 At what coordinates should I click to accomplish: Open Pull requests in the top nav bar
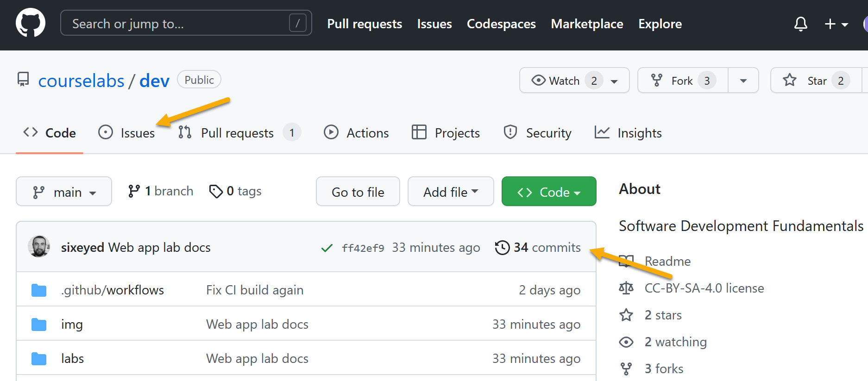pyautogui.click(x=365, y=24)
